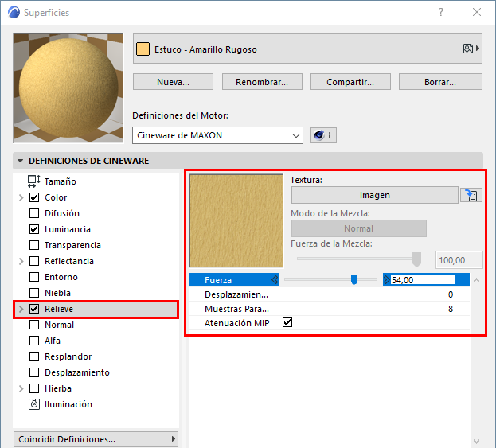The height and width of the screenshot is (448, 496).
Task: Click the sphere material preview
Action: point(68,88)
